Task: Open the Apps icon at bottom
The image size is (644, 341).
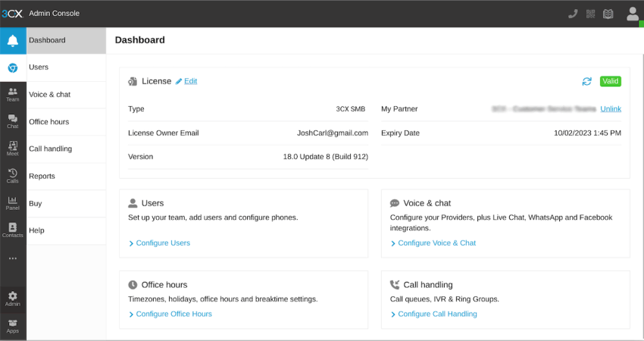Action: click(x=13, y=326)
